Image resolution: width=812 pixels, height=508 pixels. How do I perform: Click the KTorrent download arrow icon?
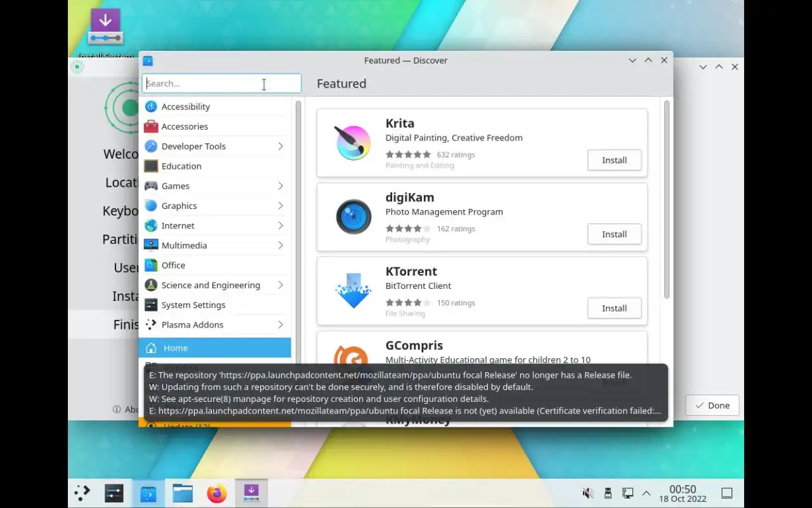click(353, 291)
